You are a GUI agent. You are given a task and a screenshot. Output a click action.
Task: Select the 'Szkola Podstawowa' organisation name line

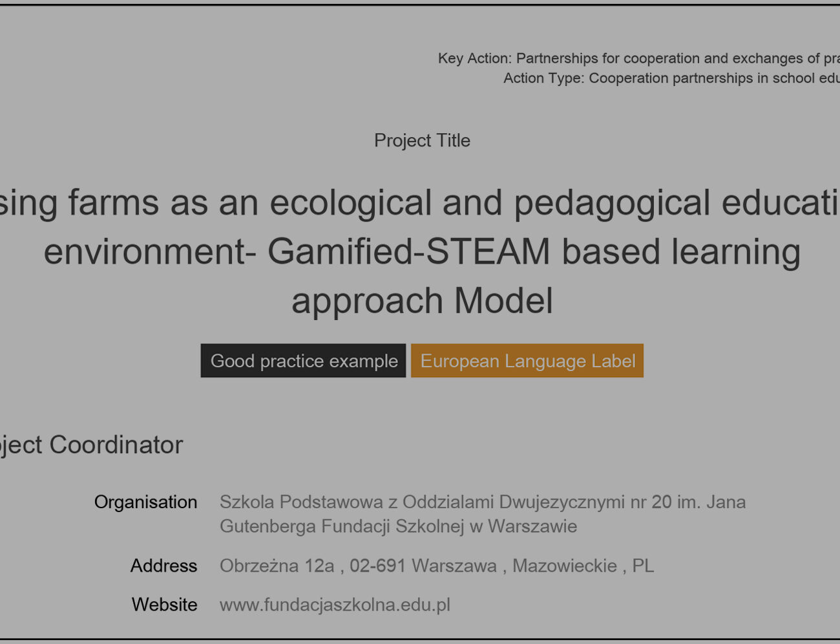tap(482, 502)
